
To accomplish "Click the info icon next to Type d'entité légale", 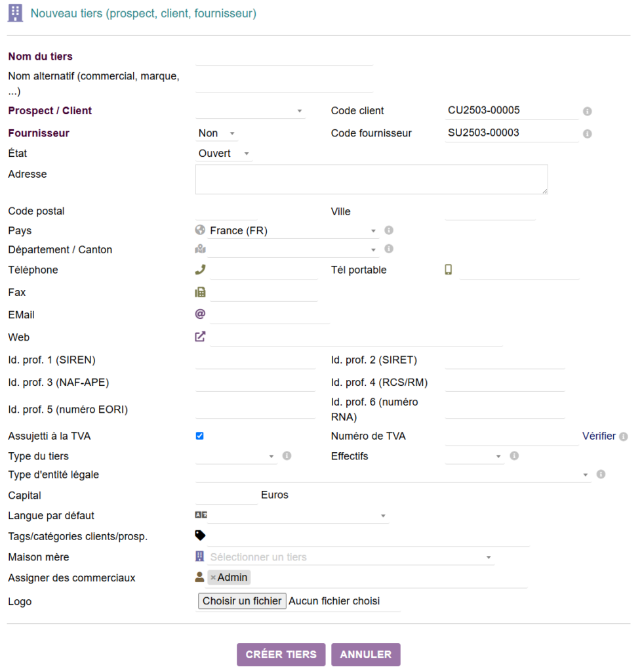I will point(601,474).
